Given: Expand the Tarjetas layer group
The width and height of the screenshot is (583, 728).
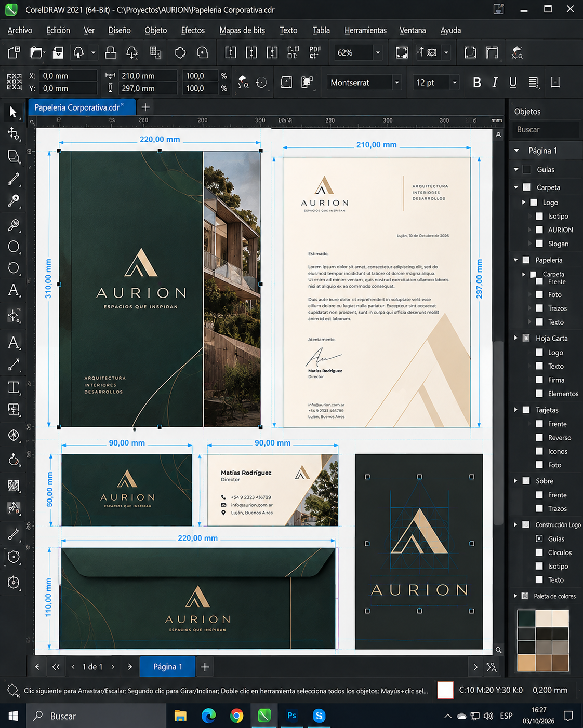Looking at the screenshot, I should tap(515, 410).
